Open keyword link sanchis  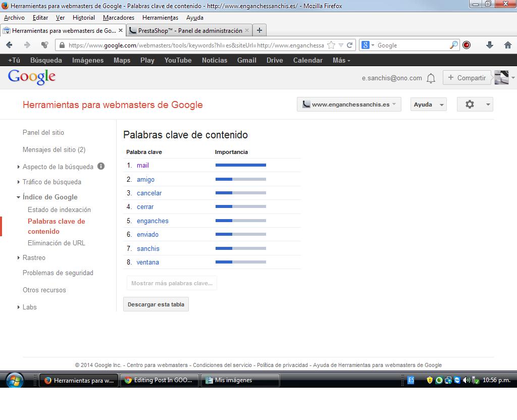click(148, 248)
